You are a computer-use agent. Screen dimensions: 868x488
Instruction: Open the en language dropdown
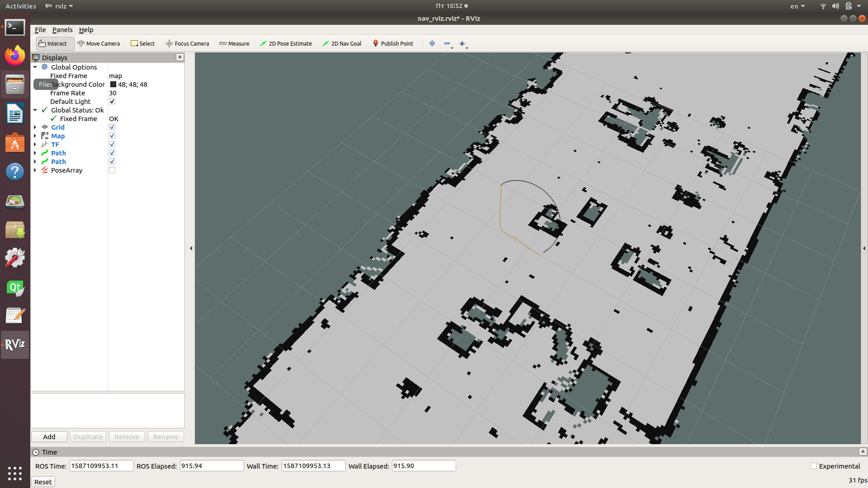pos(797,6)
